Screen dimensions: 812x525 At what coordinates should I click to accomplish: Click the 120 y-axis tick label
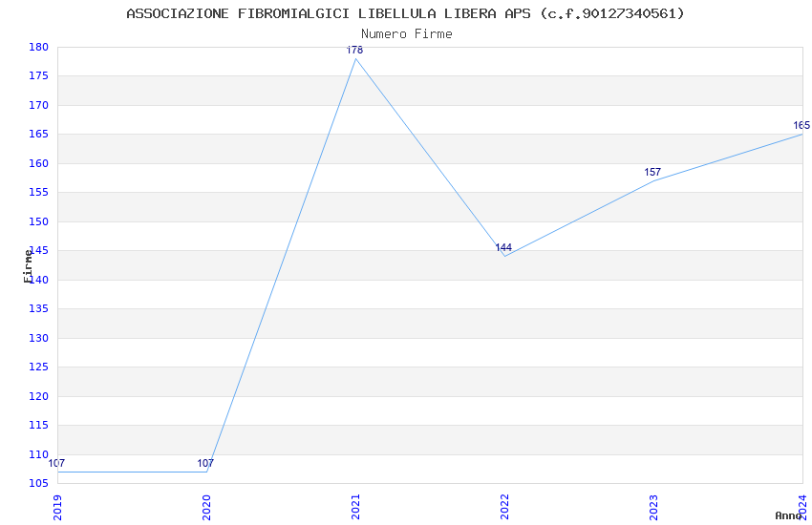click(x=39, y=397)
